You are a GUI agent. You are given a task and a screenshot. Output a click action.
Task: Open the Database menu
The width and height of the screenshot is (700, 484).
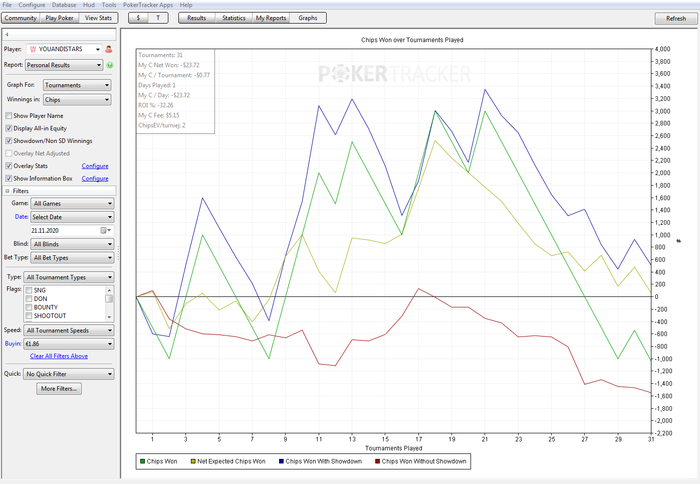[x=64, y=5]
